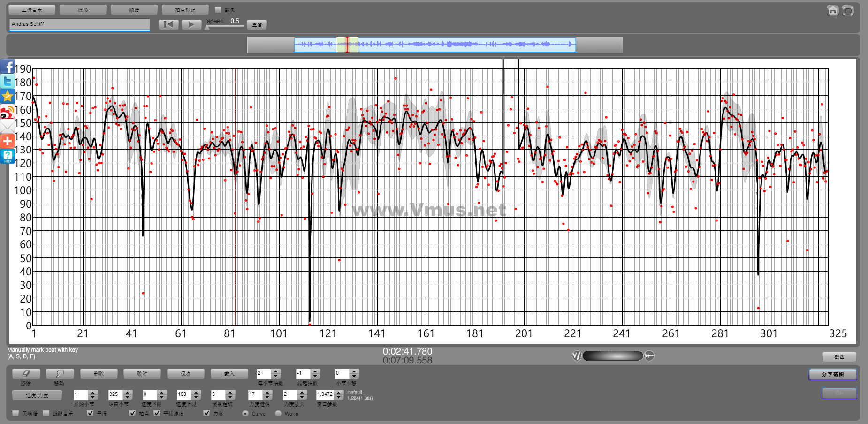Select the eraser (擦除) tool
The image size is (868, 424).
(26, 374)
